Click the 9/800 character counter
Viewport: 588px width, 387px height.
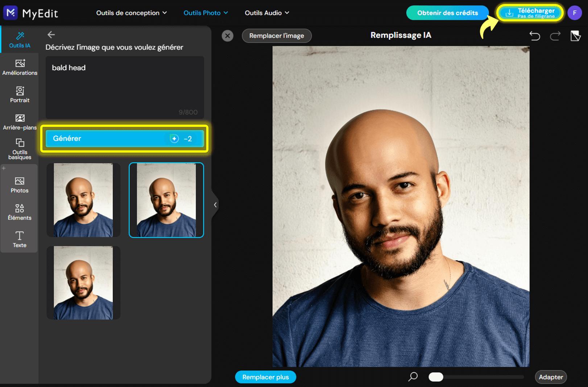pyautogui.click(x=188, y=112)
